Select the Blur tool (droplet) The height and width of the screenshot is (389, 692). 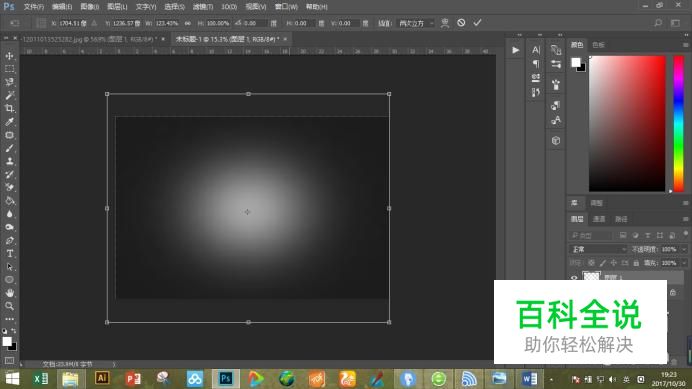pos(9,214)
